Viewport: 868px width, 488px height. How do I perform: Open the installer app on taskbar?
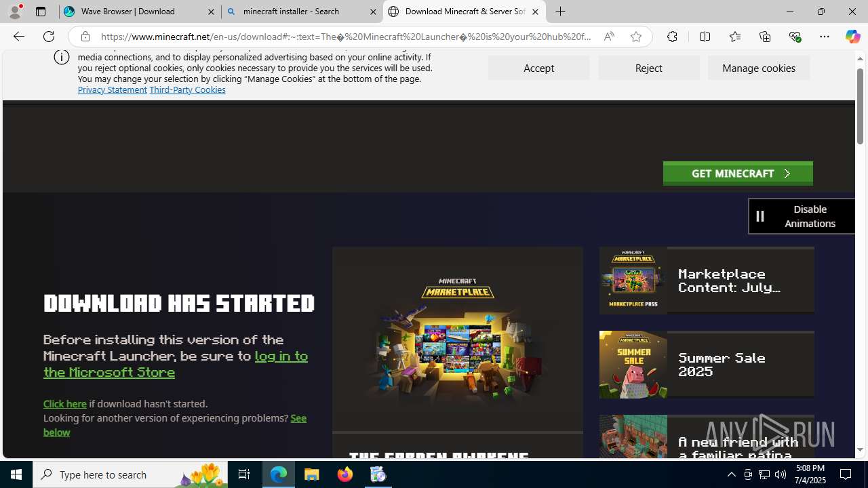point(378,474)
